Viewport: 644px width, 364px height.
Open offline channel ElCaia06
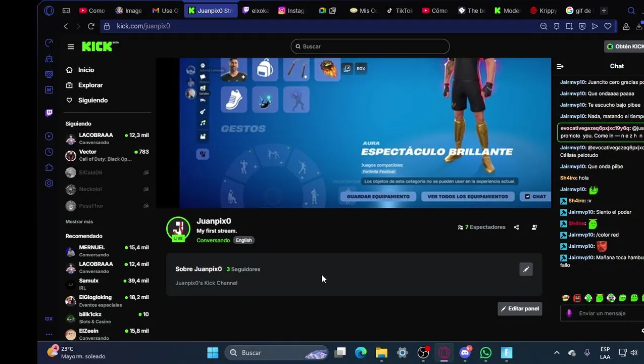coord(107,172)
